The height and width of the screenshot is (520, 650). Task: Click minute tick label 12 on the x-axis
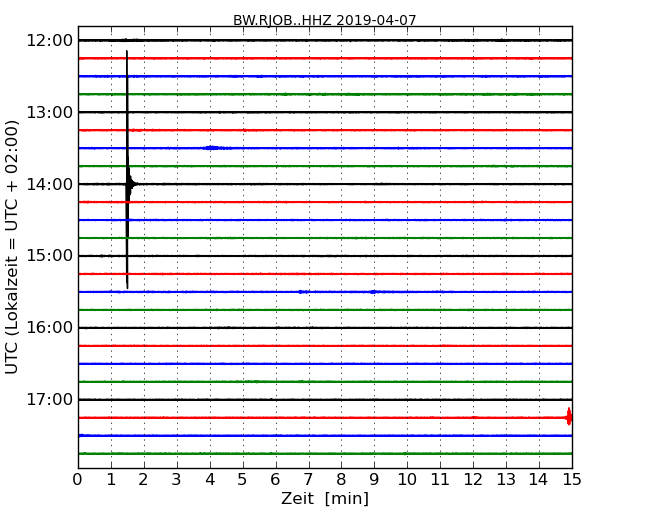(473, 479)
